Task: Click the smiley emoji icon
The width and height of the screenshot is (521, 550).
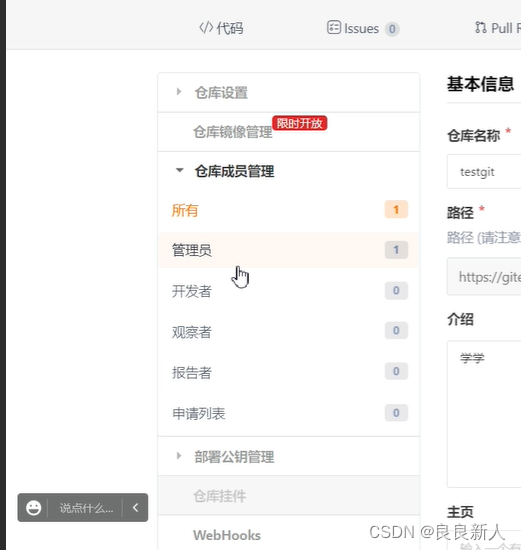Action: pos(33,508)
